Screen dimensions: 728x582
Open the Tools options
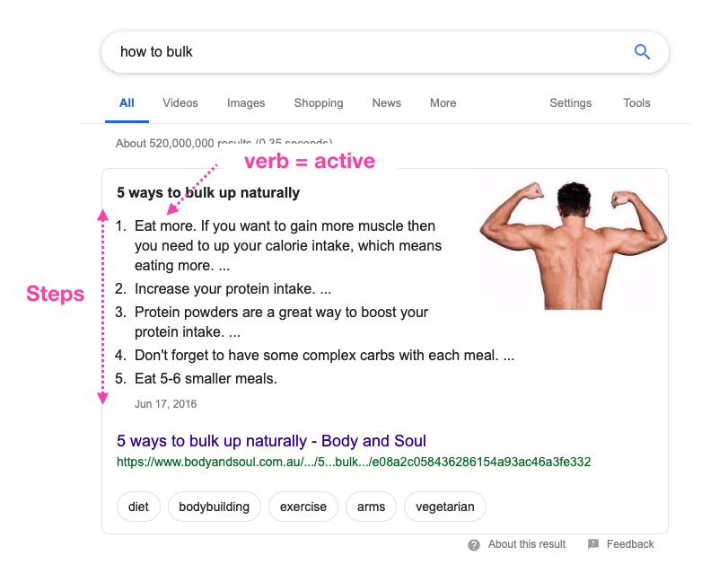(636, 103)
